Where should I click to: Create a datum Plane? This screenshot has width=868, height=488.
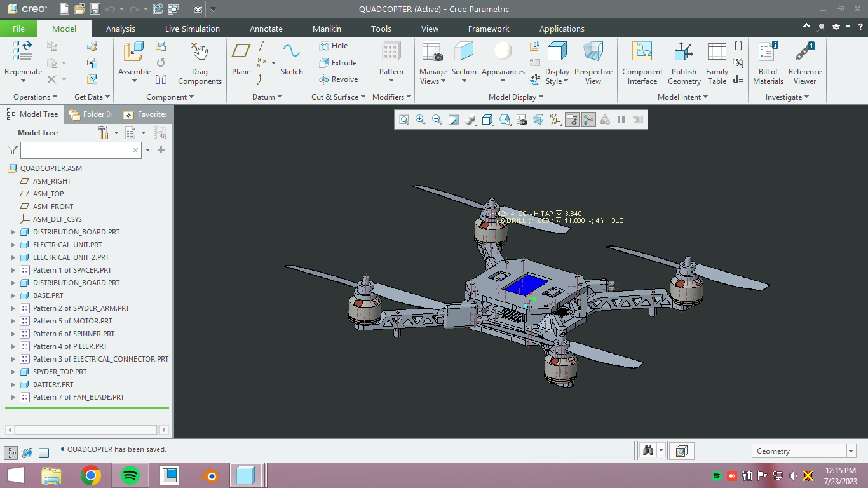241,52
